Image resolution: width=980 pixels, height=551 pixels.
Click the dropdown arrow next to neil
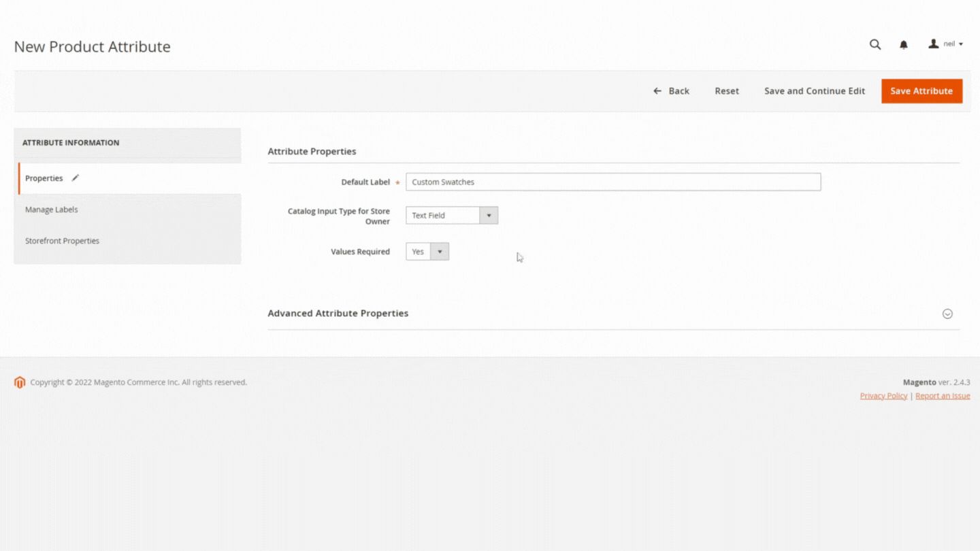tap(960, 44)
